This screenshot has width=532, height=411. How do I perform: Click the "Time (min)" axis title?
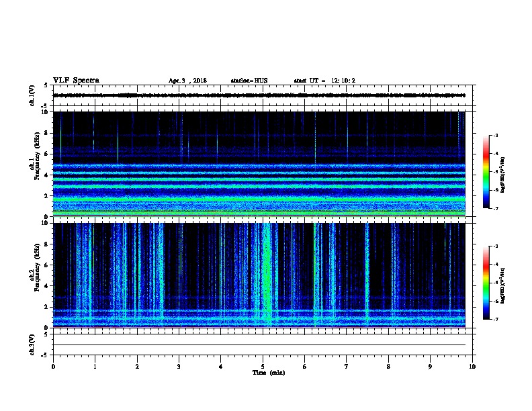click(269, 373)
